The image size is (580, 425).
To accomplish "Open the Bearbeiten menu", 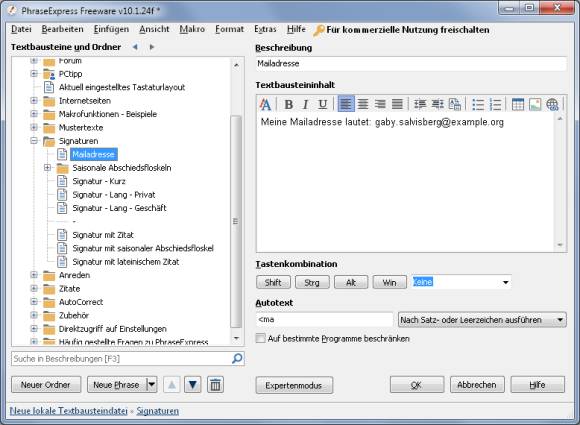I will 62,29.
